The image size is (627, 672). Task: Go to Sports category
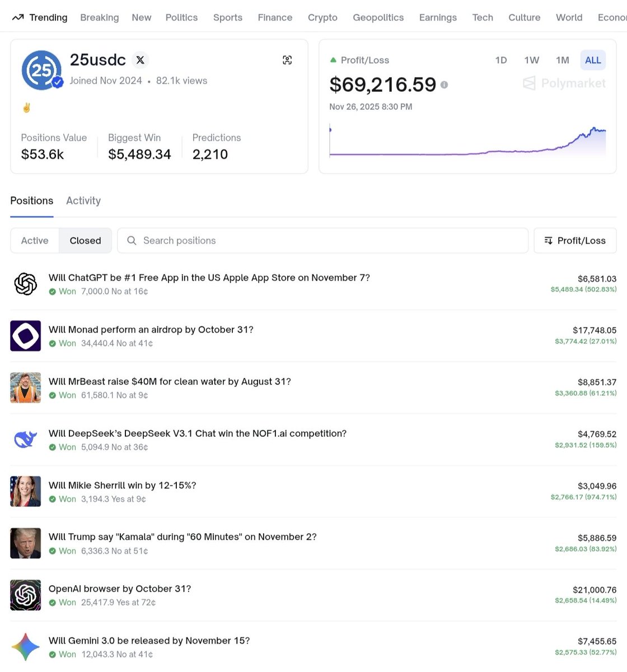(x=228, y=17)
